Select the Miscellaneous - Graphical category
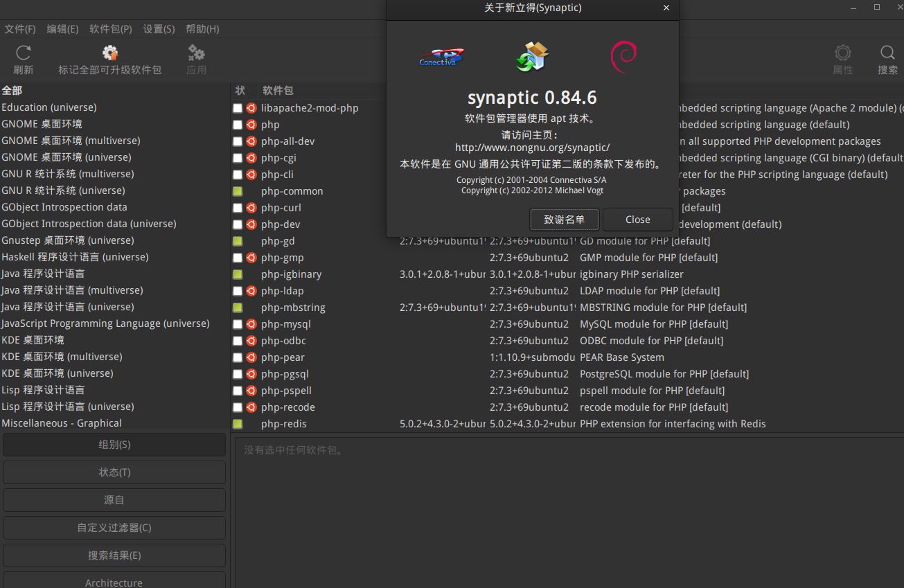 pos(62,423)
